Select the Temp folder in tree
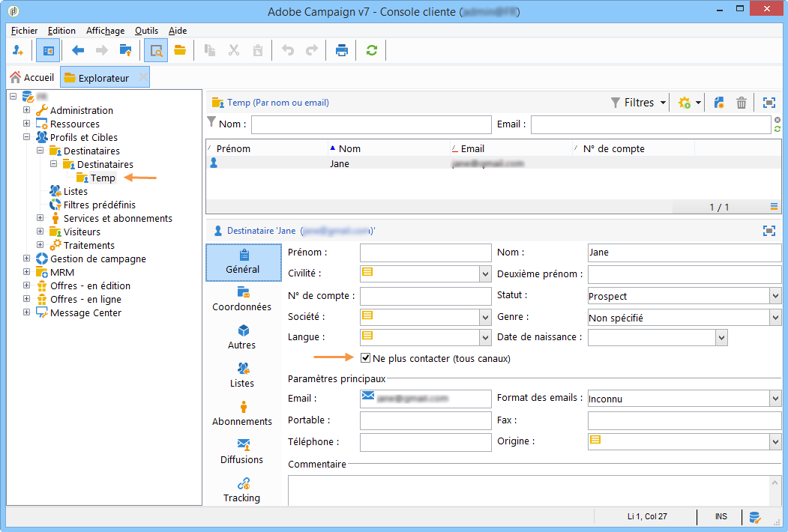 pyautogui.click(x=103, y=178)
